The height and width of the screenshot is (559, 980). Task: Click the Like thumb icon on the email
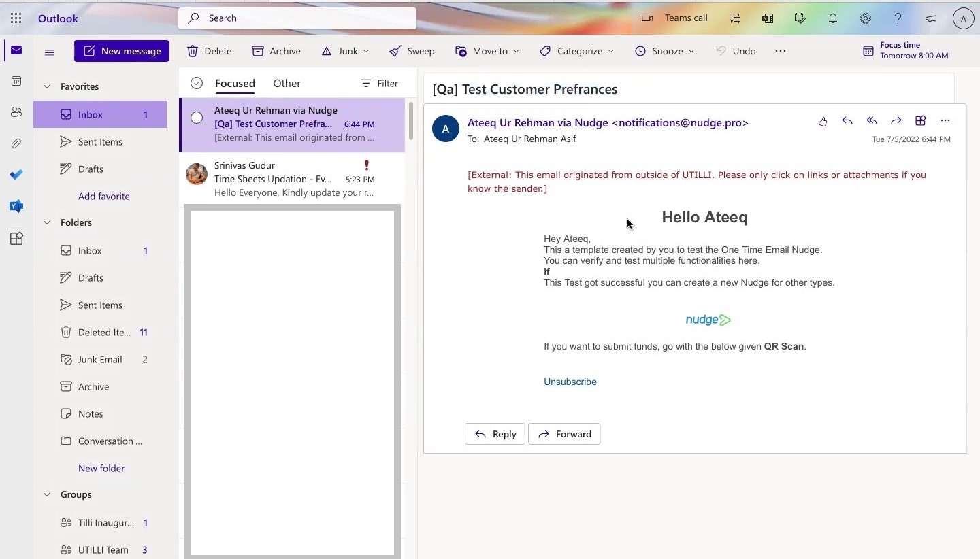click(823, 121)
